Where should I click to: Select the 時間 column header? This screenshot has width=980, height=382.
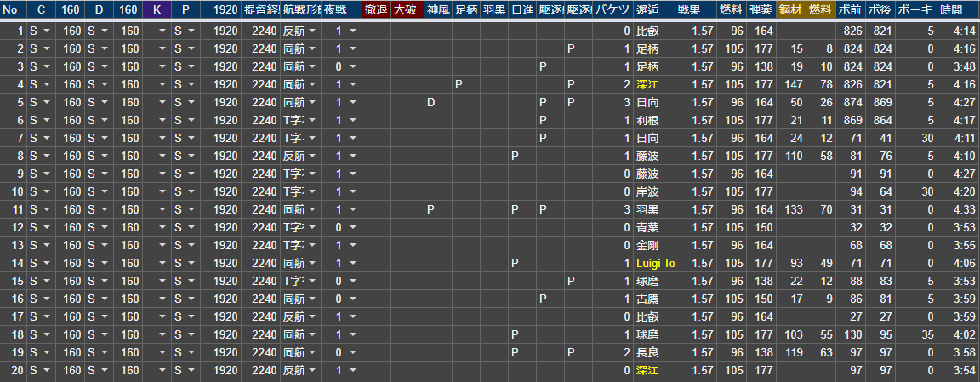click(x=958, y=9)
